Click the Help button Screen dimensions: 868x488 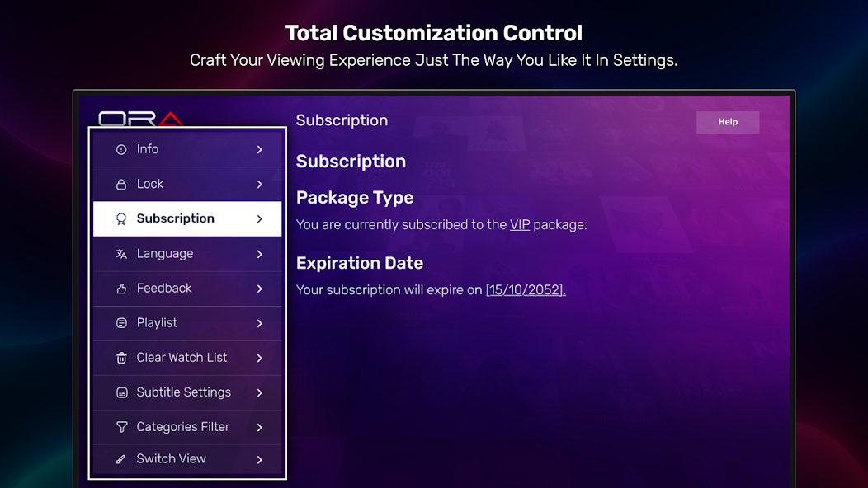pyautogui.click(x=727, y=121)
